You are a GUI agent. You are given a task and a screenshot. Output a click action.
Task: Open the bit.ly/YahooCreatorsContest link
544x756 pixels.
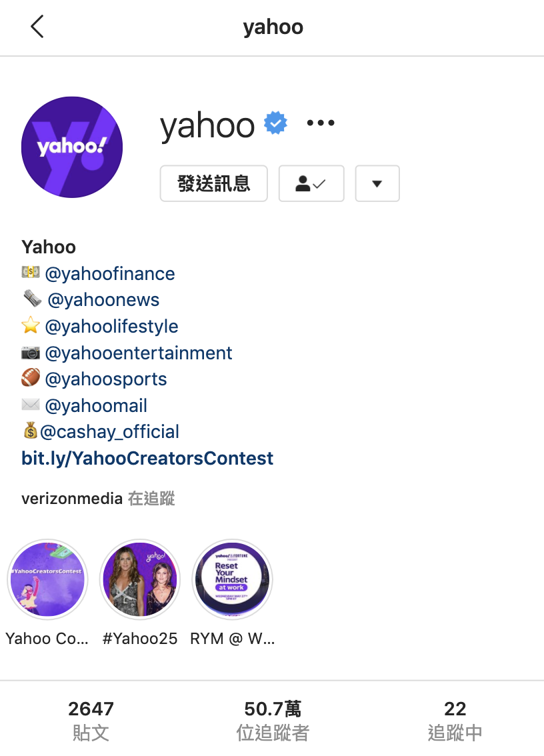[x=147, y=458]
